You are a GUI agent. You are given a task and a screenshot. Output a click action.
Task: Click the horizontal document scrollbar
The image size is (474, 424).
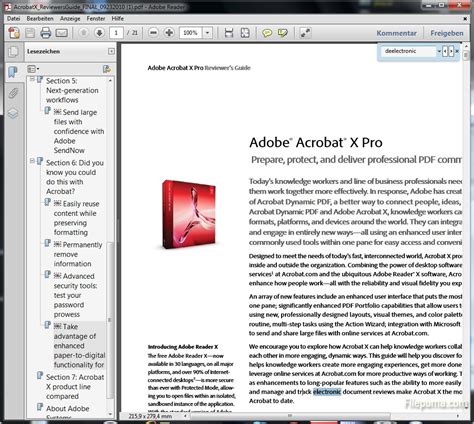[x=289, y=416]
